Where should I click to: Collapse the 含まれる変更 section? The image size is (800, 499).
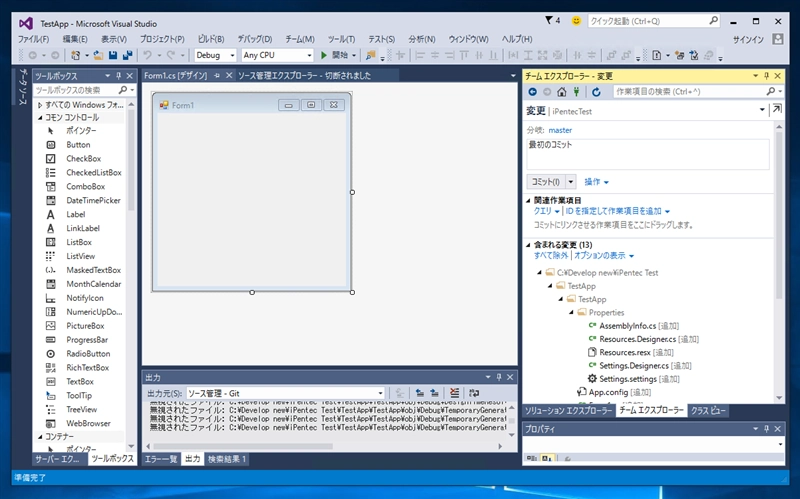click(x=529, y=245)
